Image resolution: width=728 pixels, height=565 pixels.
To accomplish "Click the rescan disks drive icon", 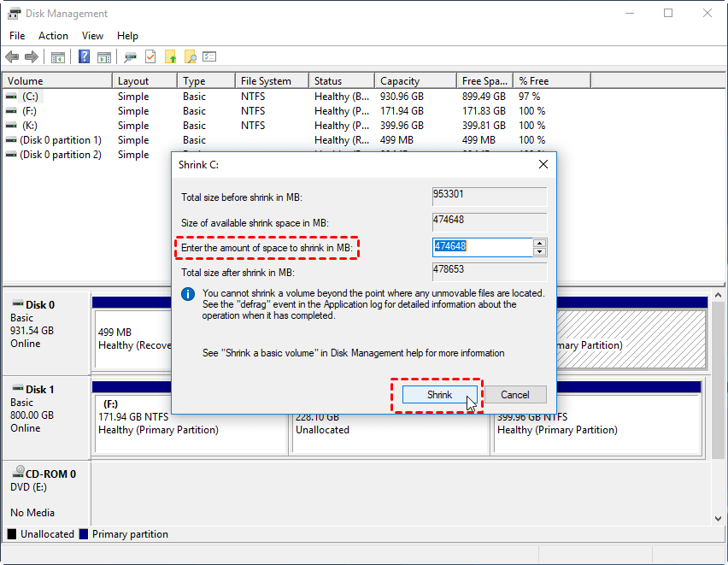I will pyautogui.click(x=131, y=57).
